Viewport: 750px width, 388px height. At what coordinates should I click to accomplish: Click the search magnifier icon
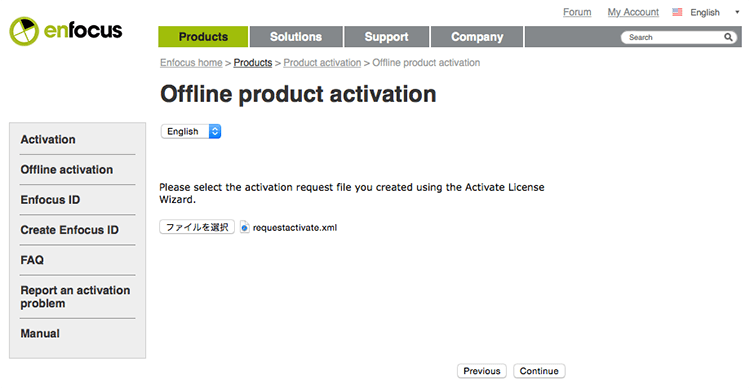[728, 37]
